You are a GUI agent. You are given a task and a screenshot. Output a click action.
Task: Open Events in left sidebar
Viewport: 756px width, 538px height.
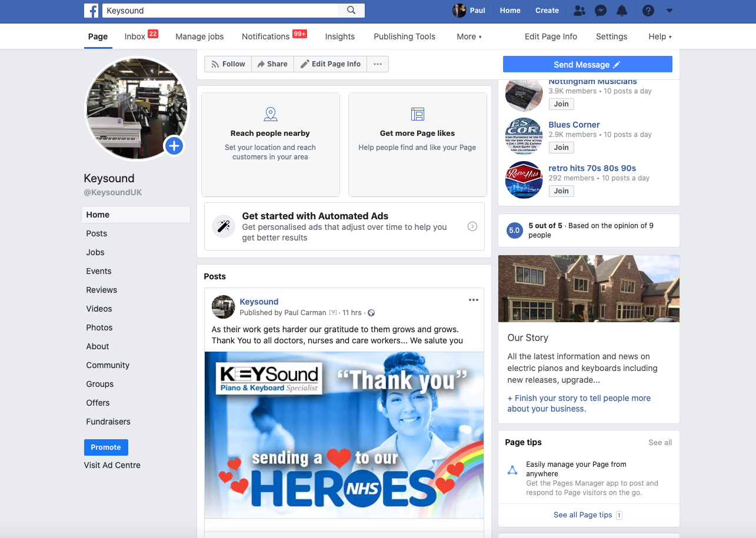click(x=99, y=271)
